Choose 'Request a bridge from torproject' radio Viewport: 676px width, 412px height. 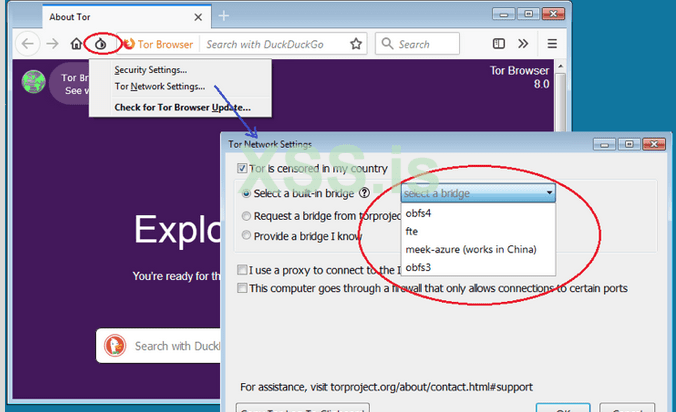(x=246, y=216)
